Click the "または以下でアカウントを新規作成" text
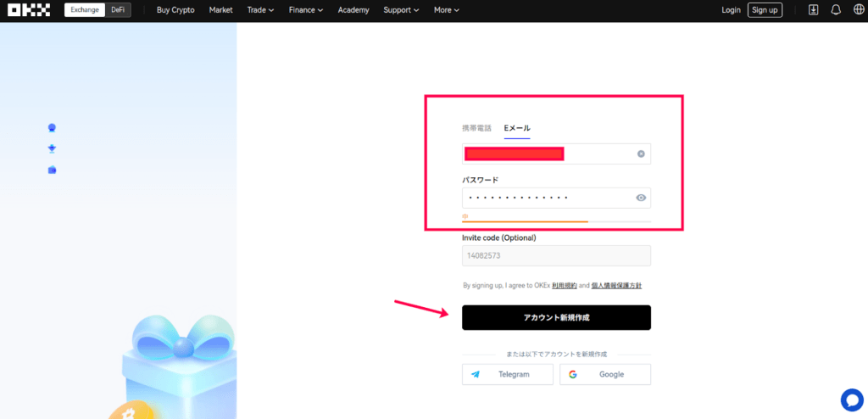The image size is (868, 419). click(556, 355)
